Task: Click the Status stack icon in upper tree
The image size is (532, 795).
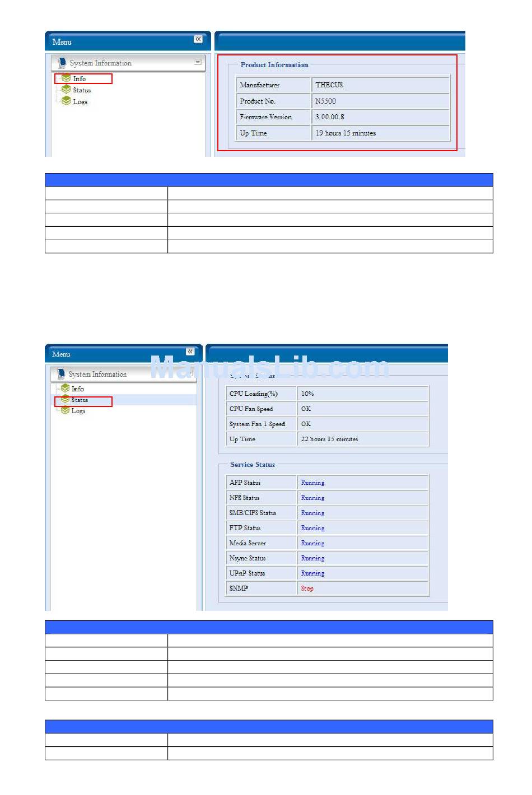Action: pyautogui.click(x=66, y=90)
